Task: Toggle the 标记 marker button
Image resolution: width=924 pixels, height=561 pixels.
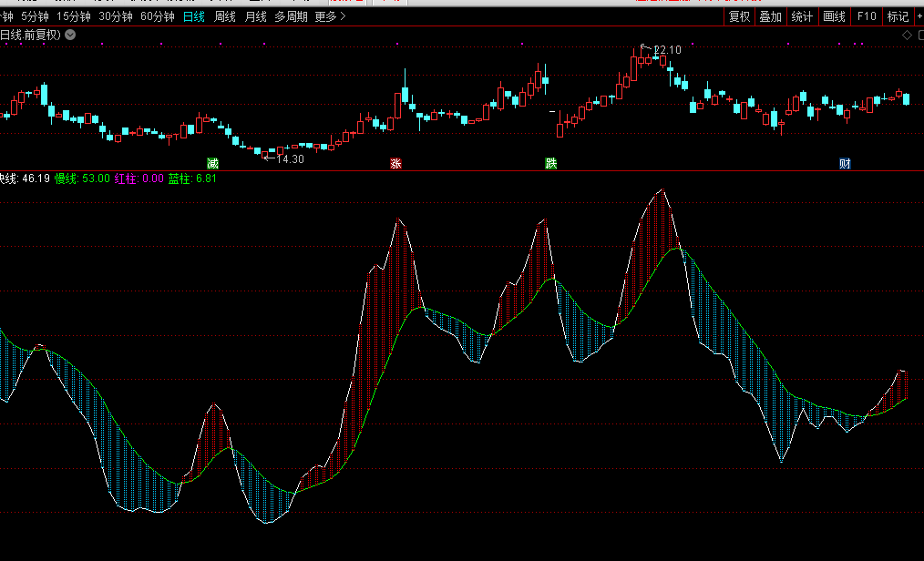Action: click(x=898, y=16)
